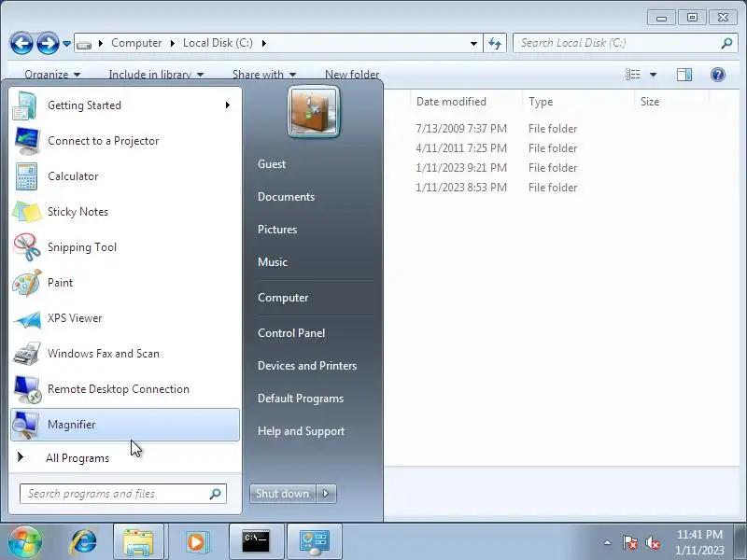Open Explorer help icon
747x560 pixels.
point(718,75)
